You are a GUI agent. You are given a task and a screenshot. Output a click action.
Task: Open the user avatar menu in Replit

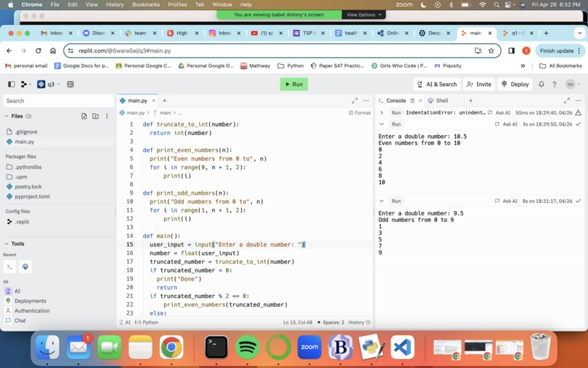click(x=573, y=84)
